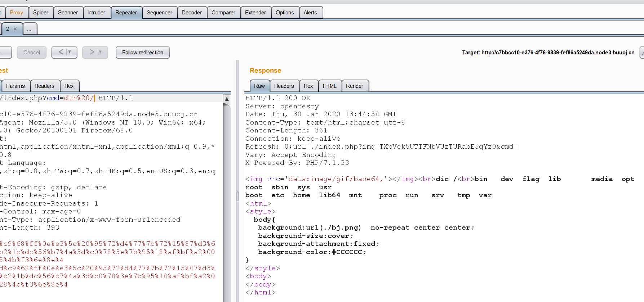Viewport: 644px width, 302px height.
Task: Switch to the response HTML tab
Action: coord(329,86)
